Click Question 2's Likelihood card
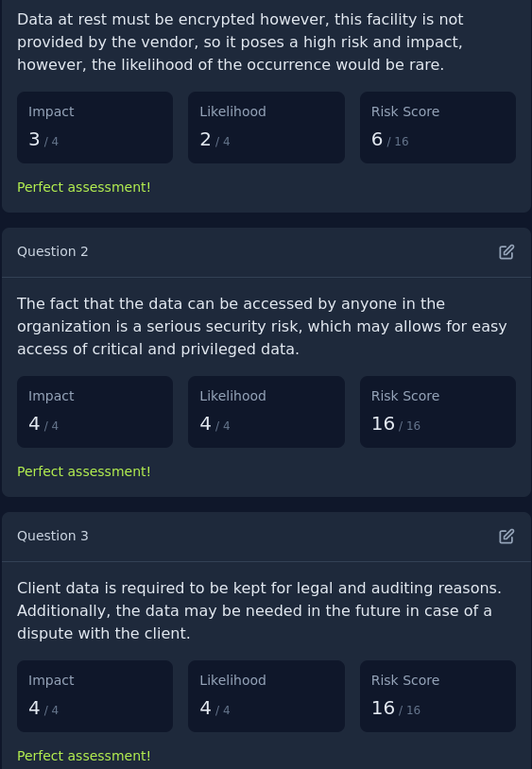 pyautogui.click(x=266, y=412)
